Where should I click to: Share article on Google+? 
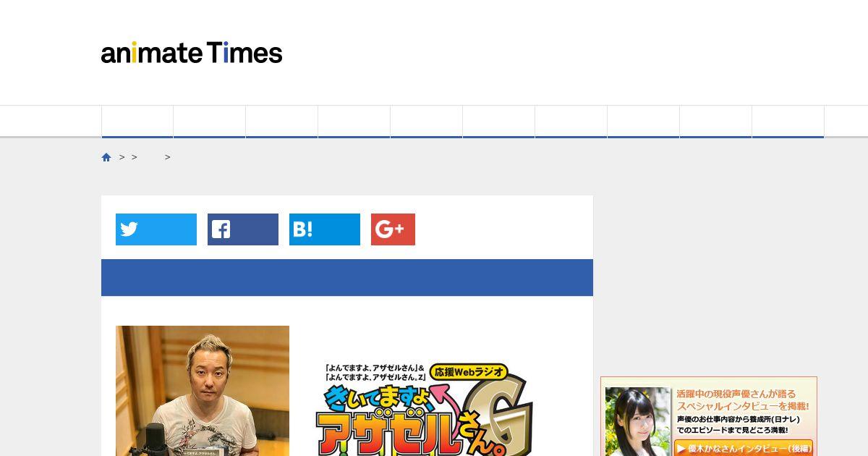click(x=393, y=229)
